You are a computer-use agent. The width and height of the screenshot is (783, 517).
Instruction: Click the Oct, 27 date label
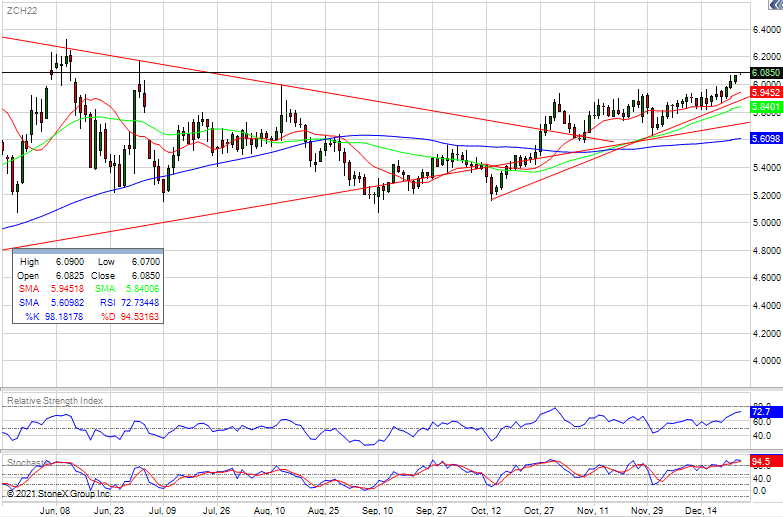pos(539,511)
